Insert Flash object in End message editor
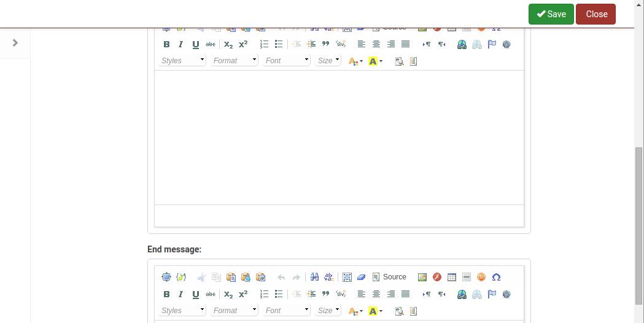644x323 pixels. (437, 277)
